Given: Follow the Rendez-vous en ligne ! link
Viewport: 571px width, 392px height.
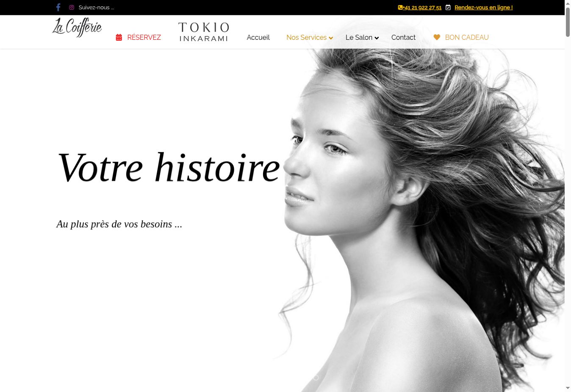Looking at the screenshot, I should pos(483,8).
